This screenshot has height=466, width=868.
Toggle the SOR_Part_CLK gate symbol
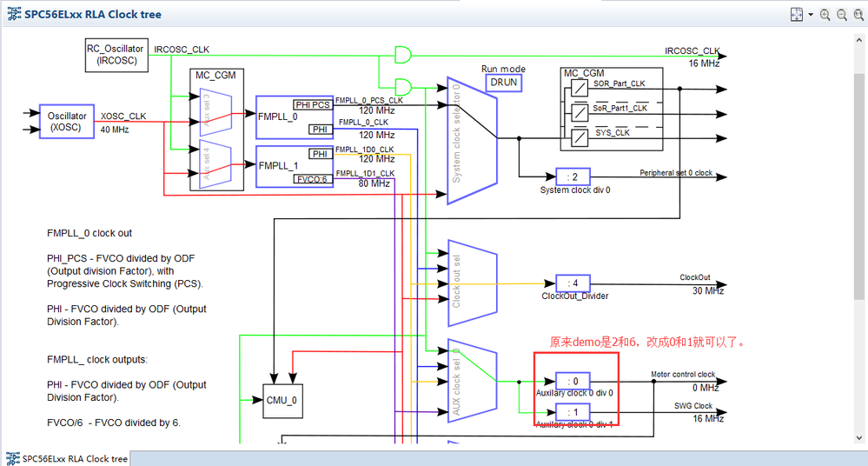[579, 88]
